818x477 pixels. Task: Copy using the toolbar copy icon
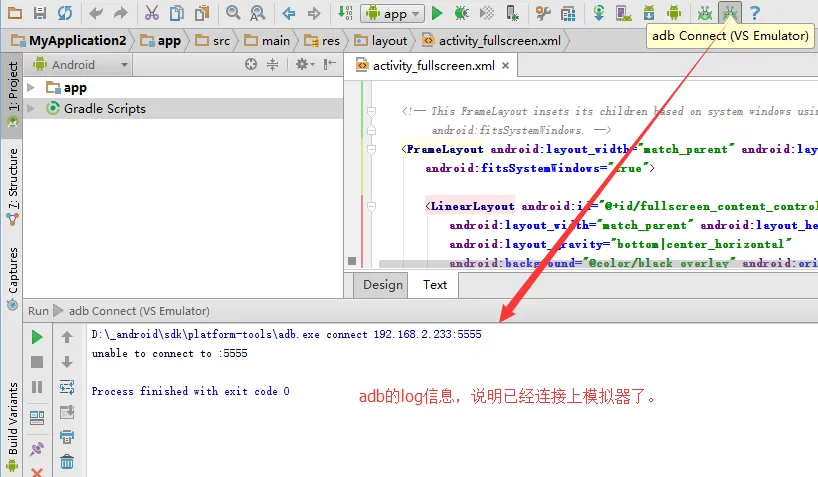click(177, 13)
